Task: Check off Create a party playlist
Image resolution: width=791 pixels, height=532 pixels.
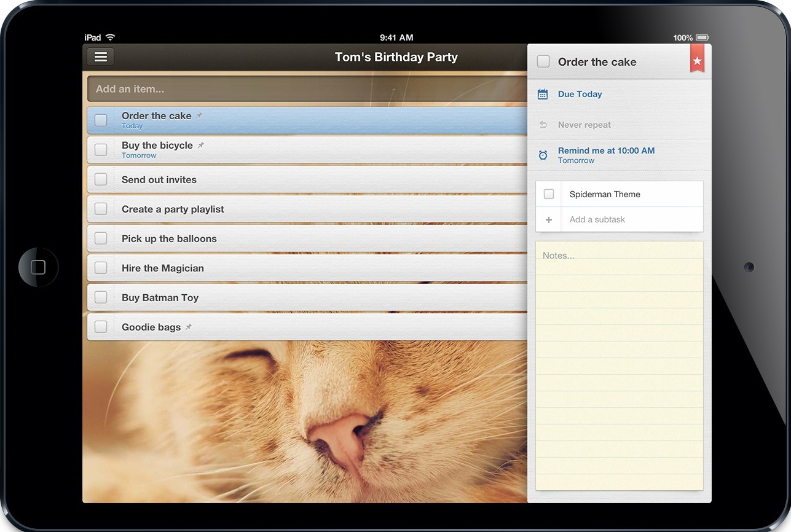Action: click(x=101, y=208)
